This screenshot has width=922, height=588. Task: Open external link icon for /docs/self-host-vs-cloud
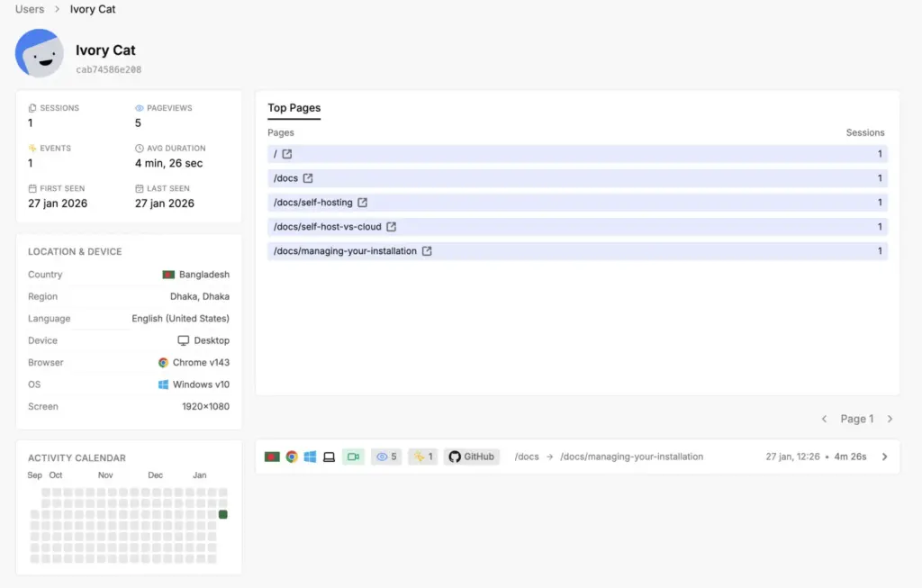[x=392, y=227]
